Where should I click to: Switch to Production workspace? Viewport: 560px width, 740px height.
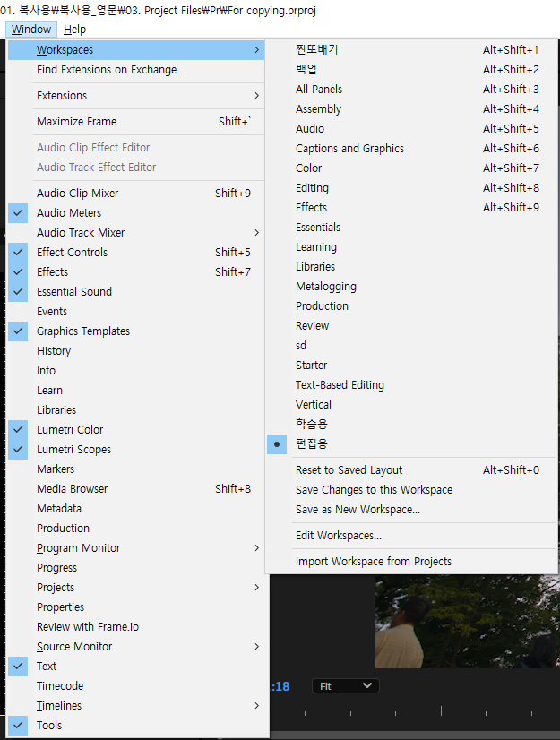pos(411,306)
